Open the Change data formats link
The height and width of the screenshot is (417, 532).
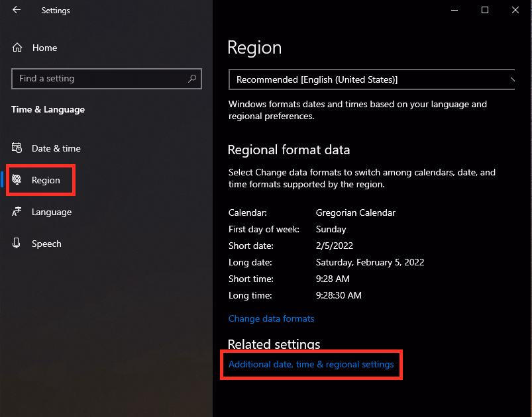[x=271, y=318]
